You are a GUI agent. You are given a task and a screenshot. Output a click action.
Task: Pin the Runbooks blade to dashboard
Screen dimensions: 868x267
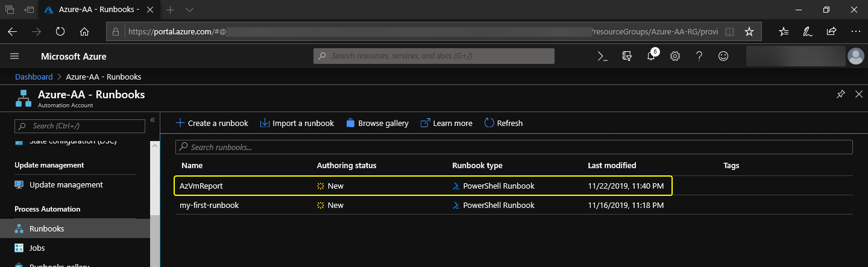pyautogui.click(x=841, y=95)
